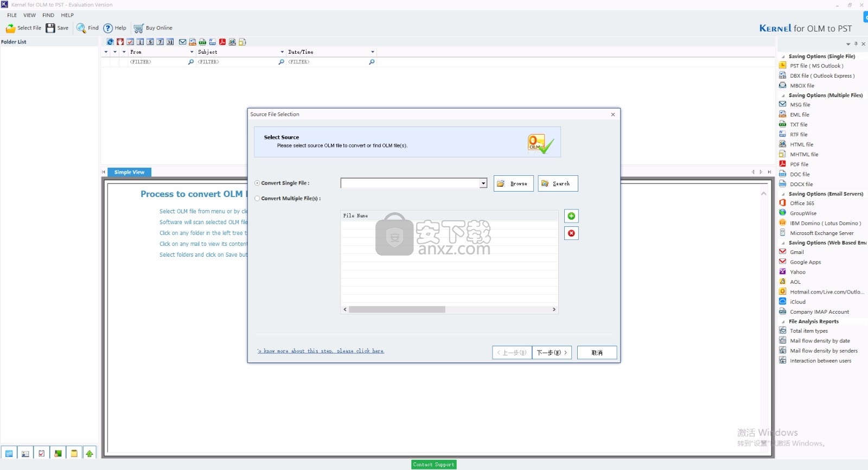Click the red hand icon in the list toolbar
The width and height of the screenshot is (868, 470).
[x=120, y=42]
